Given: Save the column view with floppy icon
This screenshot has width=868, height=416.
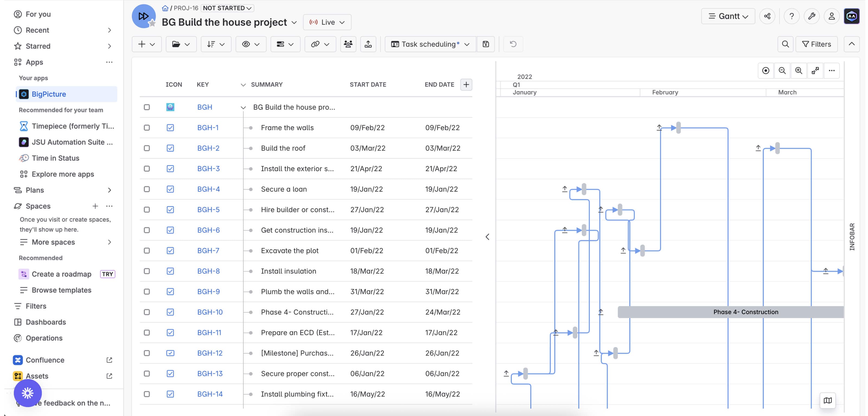Looking at the screenshot, I should [486, 44].
